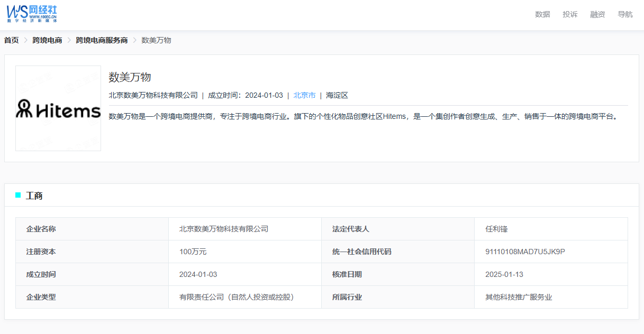Click the Hitems logo thumbnail frame
Screen dimensions: 644x334
pos(58,108)
